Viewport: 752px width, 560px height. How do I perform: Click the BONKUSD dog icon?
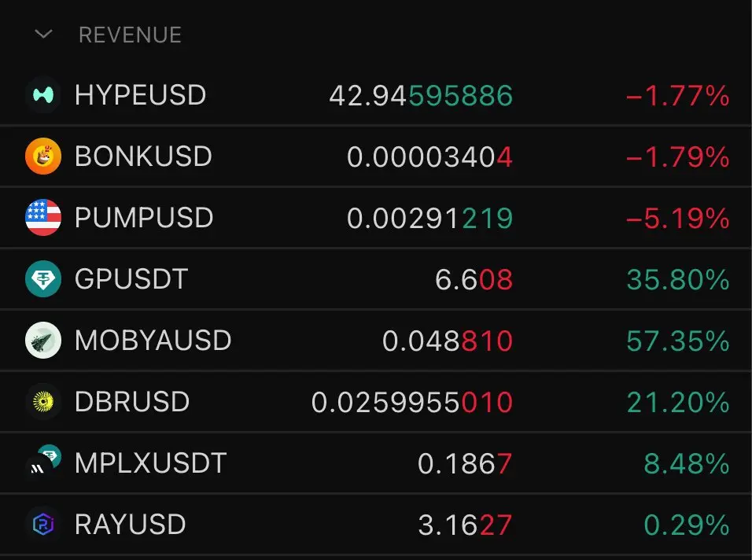(43, 157)
